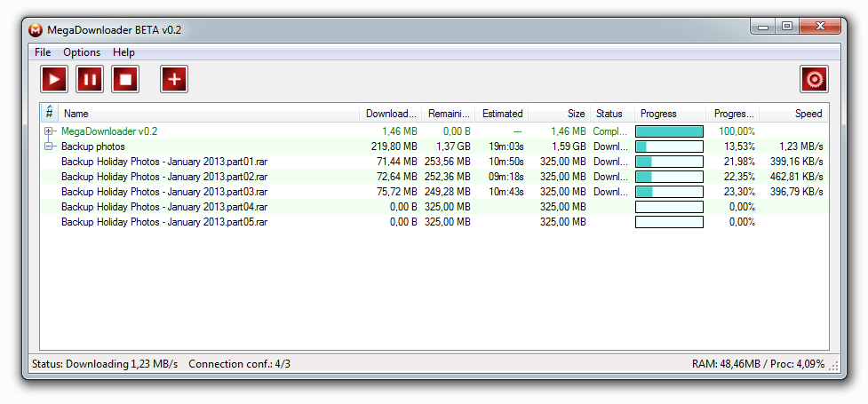This screenshot has width=868, height=404.
Task: Click the Backup photos progress bar
Action: coord(669,147)
